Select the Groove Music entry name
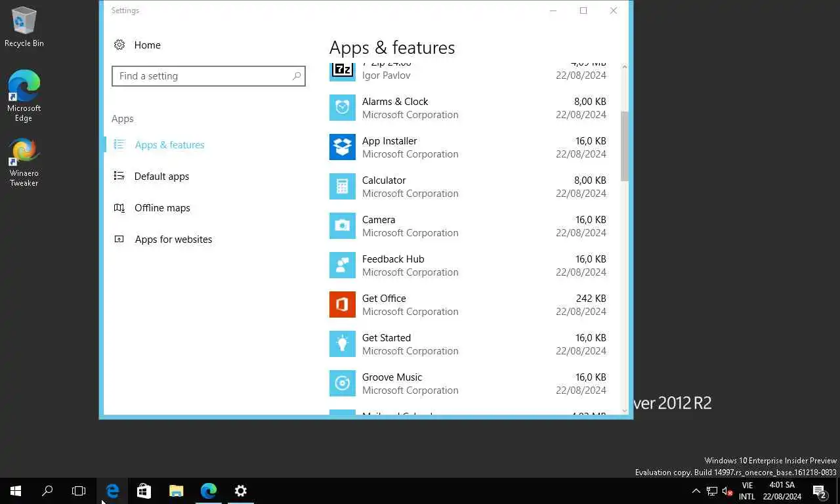Viewport: 840px width, 504px height. point(392,377)
